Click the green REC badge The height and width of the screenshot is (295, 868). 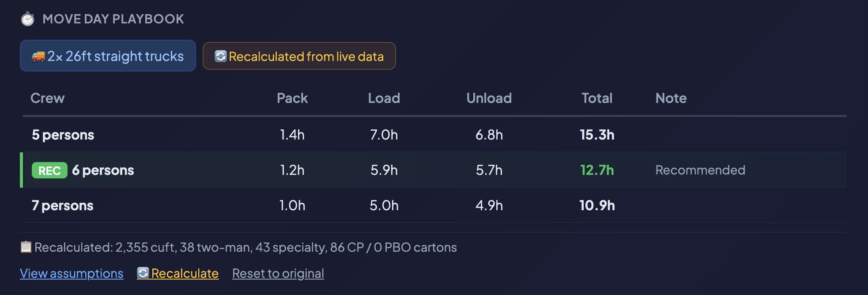[49, 170]
